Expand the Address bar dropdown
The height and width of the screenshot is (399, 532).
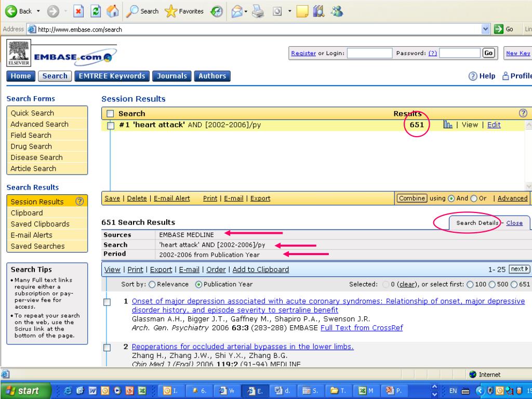point(486,29)
